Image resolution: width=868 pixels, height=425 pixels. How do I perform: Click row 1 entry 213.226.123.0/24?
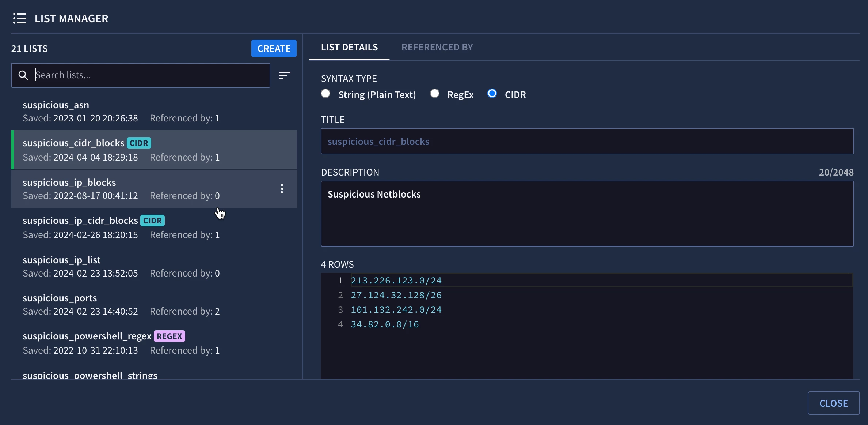396,281
